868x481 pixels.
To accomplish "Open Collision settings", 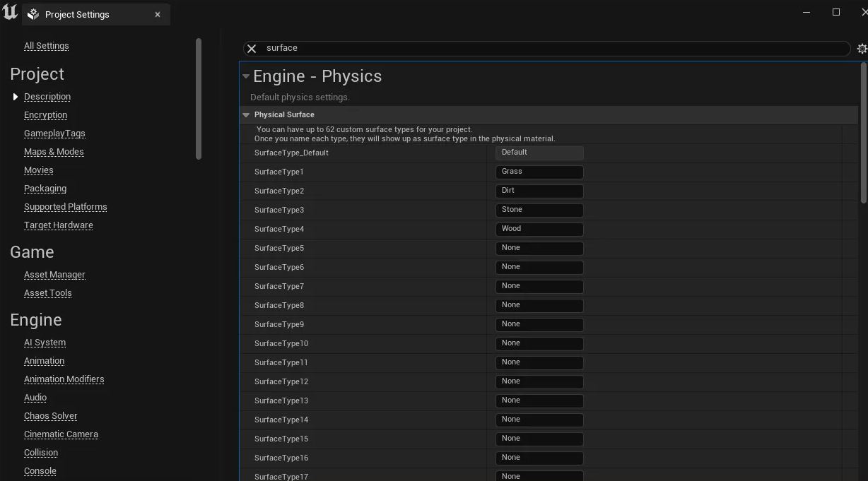I will [x=40, y=452].
